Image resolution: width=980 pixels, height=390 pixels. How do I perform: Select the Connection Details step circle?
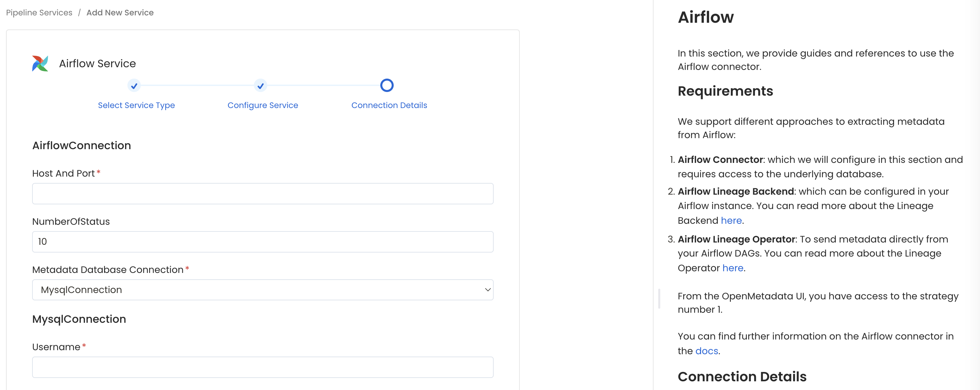point(387,85)
